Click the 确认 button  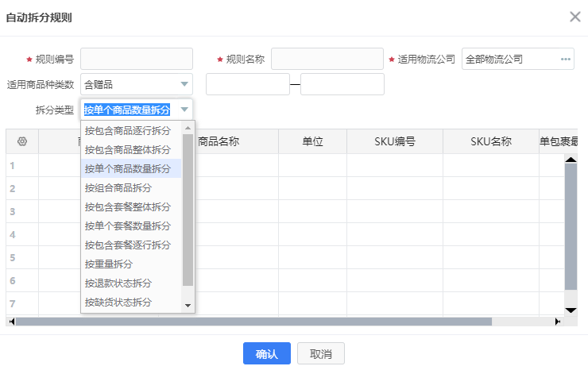pos(267,353)
